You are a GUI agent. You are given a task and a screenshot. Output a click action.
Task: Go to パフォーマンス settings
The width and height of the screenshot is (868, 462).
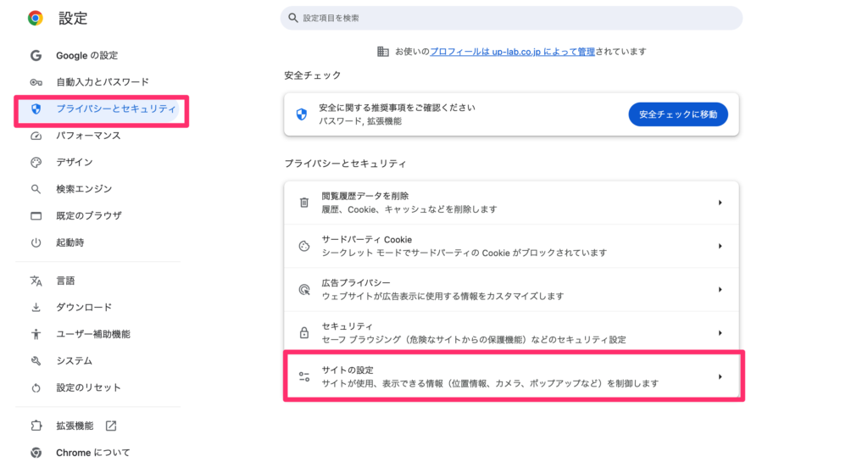click(88, 136)
